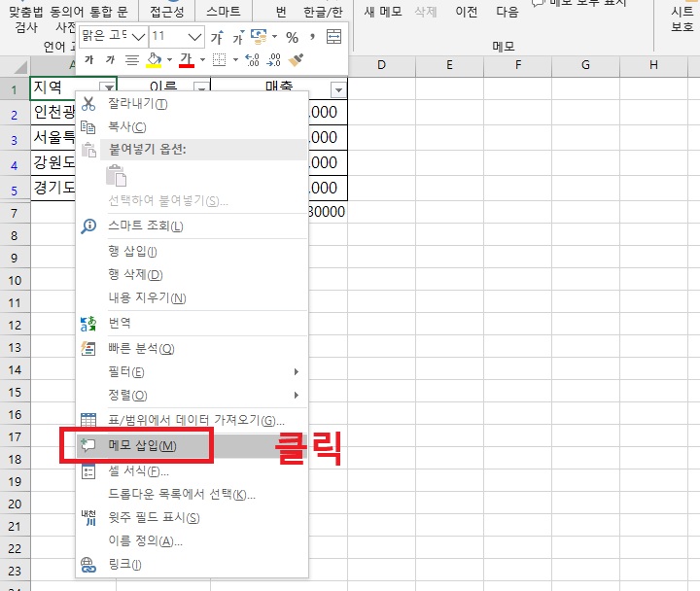Screen dimensions: 700x591
Task: Open the font name dropdown
Action: [x=139, y=37]
